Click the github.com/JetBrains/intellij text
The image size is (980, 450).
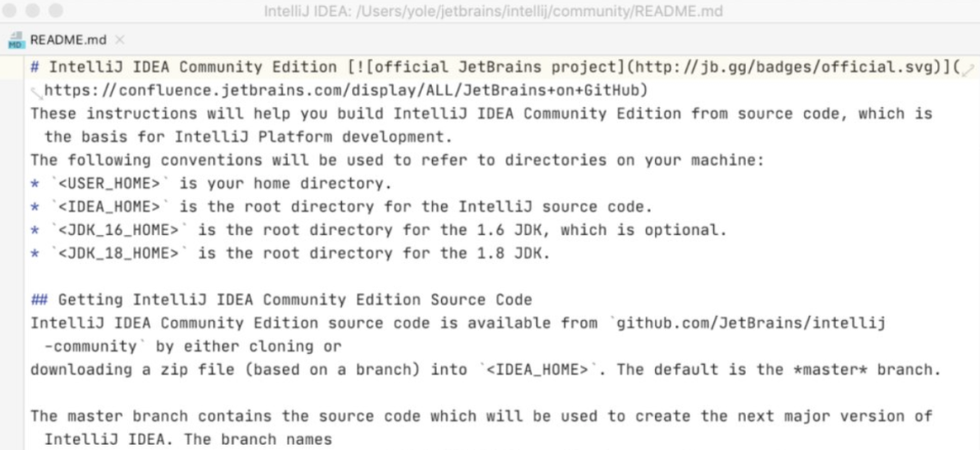[x=750, y=323]
